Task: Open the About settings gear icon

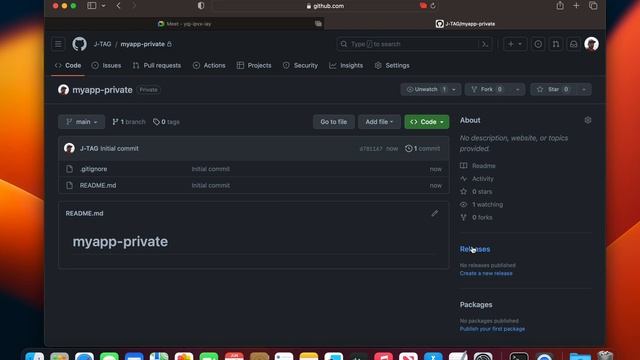Action: [588, 120]
